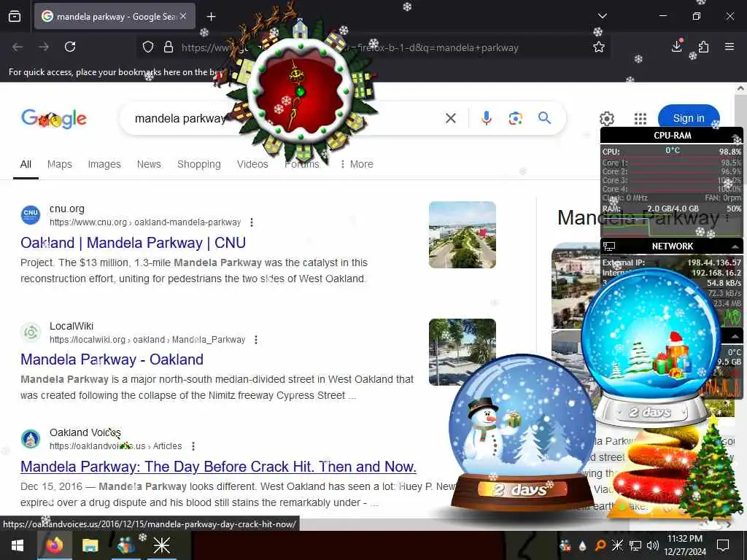747x560 pixels.
Task: Open the three-dot menu for the LocalWiki result
Action: coord(256,340)
